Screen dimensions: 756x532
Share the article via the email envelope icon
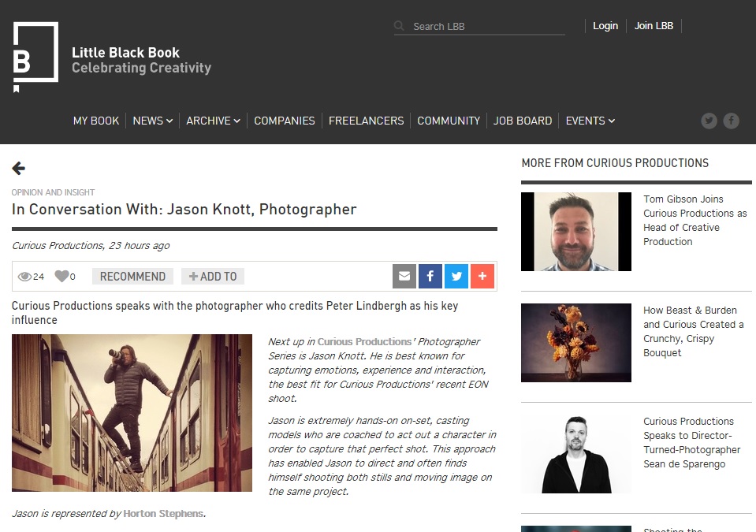(x=404, y=276)
